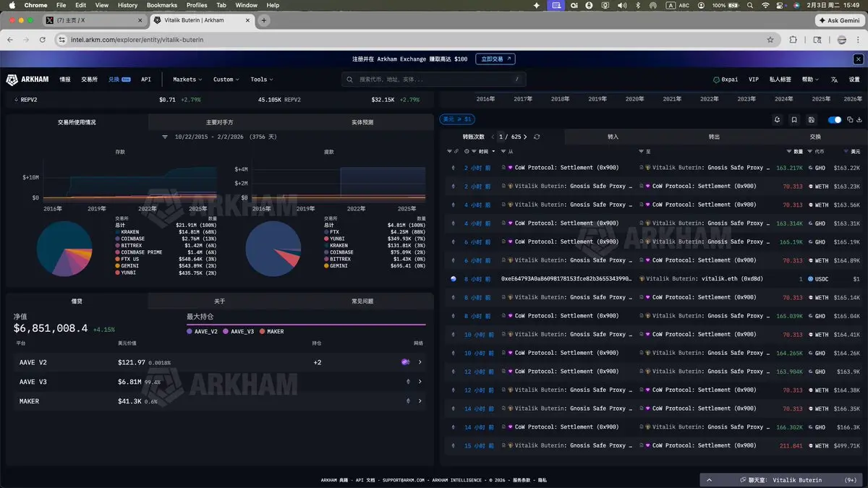Screen dimensions: 868x488
Task: Open the 常见问题 tab
Action: tap(362, 301)
